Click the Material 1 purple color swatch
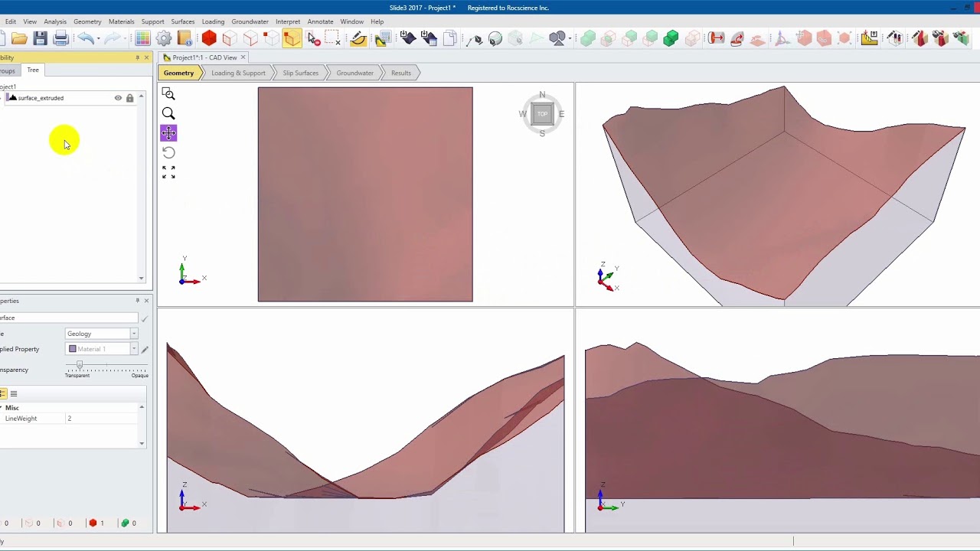The height and width of the screenshot is (551, 980). pyautogui.click(x=73, y=349)
